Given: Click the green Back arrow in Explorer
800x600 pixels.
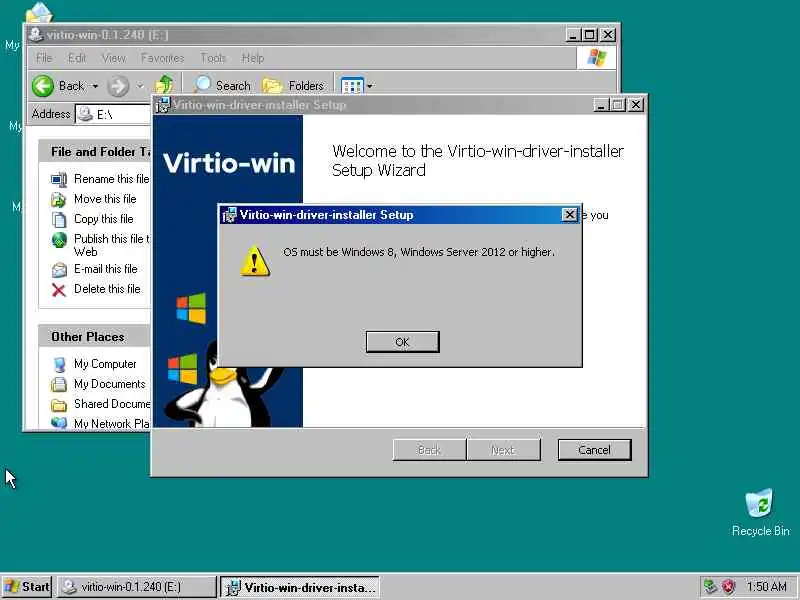Looking at the screenshot, I should click(43, 86).
